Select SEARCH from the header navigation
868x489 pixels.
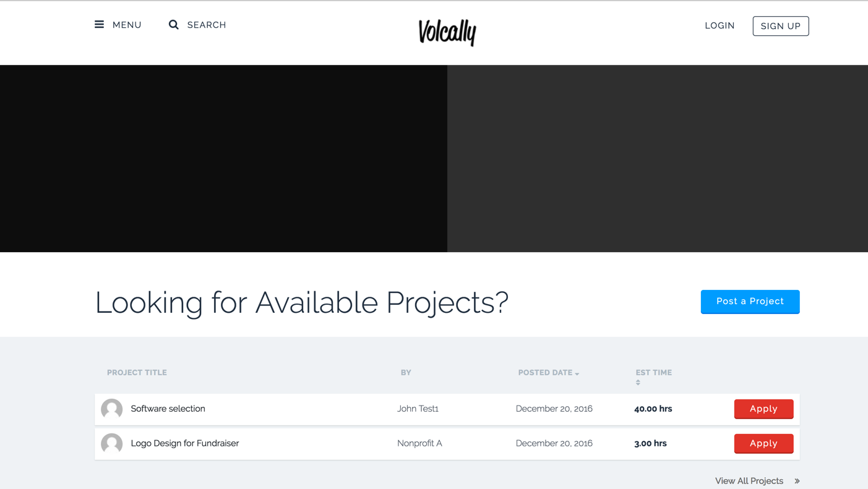206,25
